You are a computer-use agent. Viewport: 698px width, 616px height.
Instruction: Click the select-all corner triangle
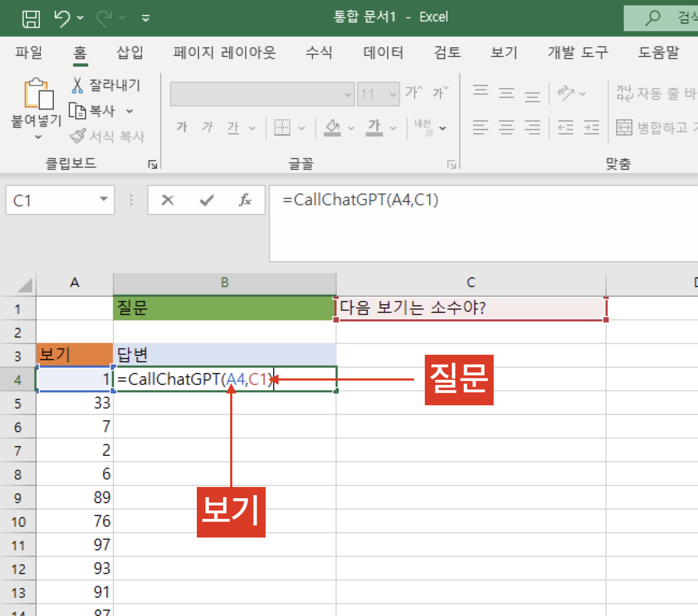pyautogui.click(x=24, y=284)
